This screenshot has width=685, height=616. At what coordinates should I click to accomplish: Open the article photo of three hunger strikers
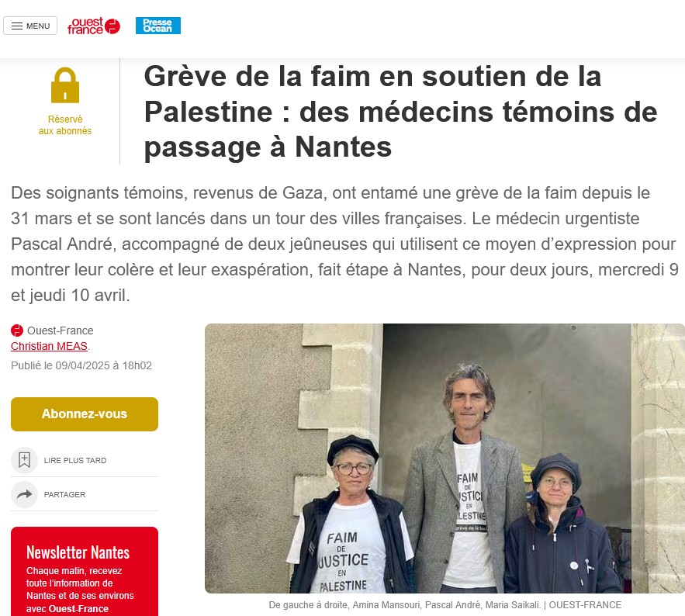[x=445, y=459]
